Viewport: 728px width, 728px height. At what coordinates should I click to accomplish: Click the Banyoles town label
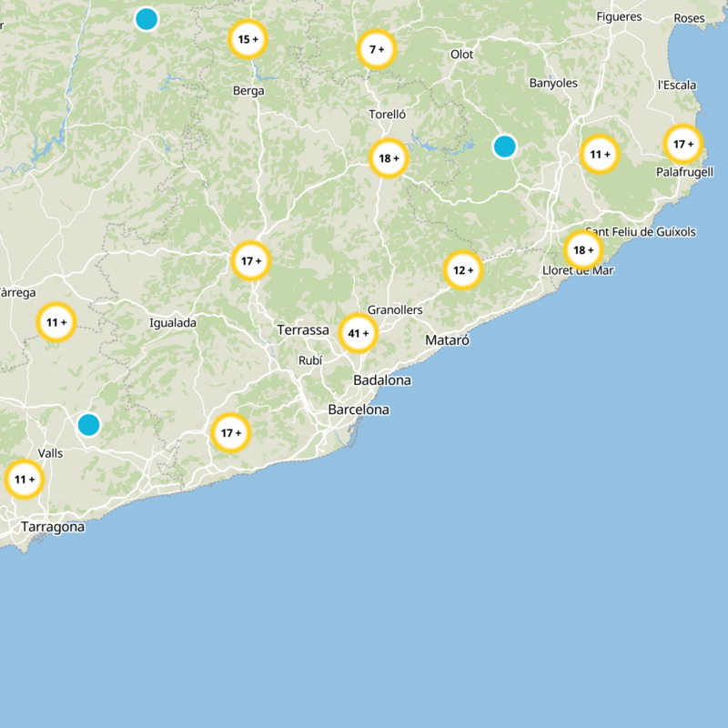553,84
